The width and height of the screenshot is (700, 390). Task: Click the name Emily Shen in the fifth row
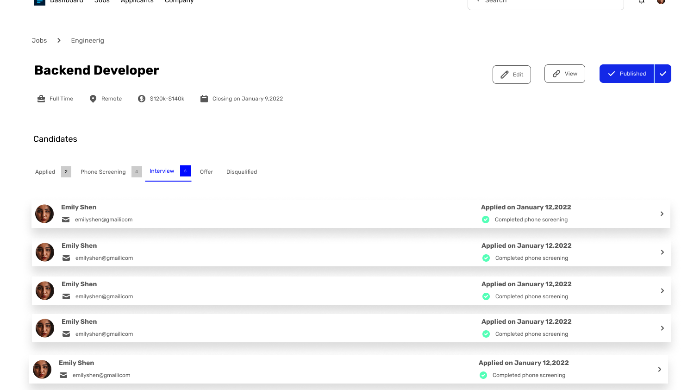tap(76, 363)
